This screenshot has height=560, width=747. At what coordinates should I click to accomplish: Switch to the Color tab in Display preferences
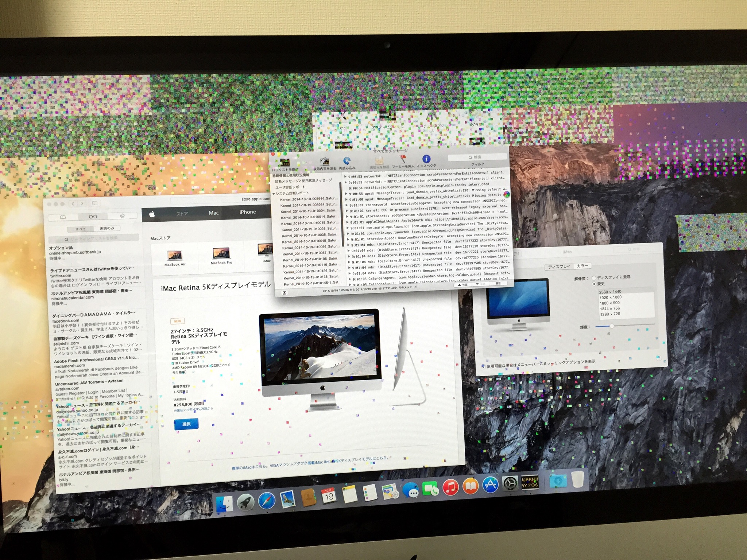[x=582, y=266]
